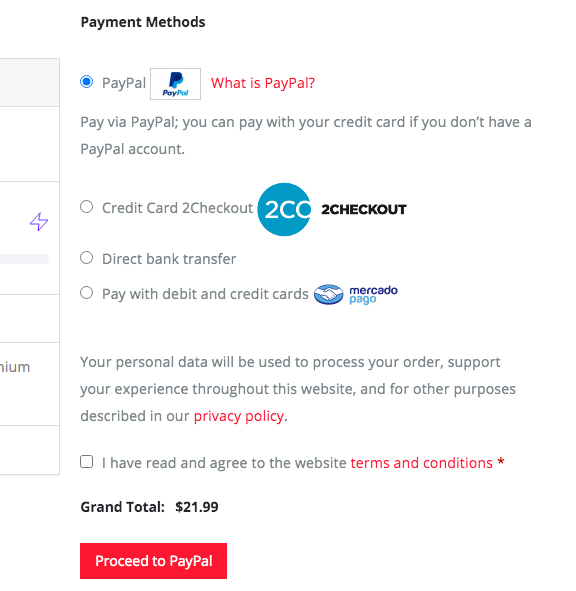Viewport: 576px width, 591px height.
Task: Select the PayPal radio button
Action: point(87,82)
